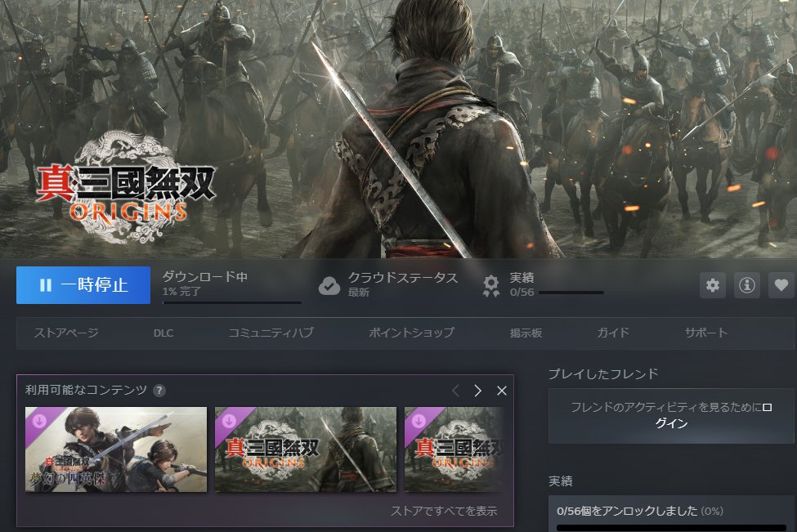Viewport: 797px width, 532px height.
Task: Open the ストアページ tab
Action: click(x=66, y=333)
